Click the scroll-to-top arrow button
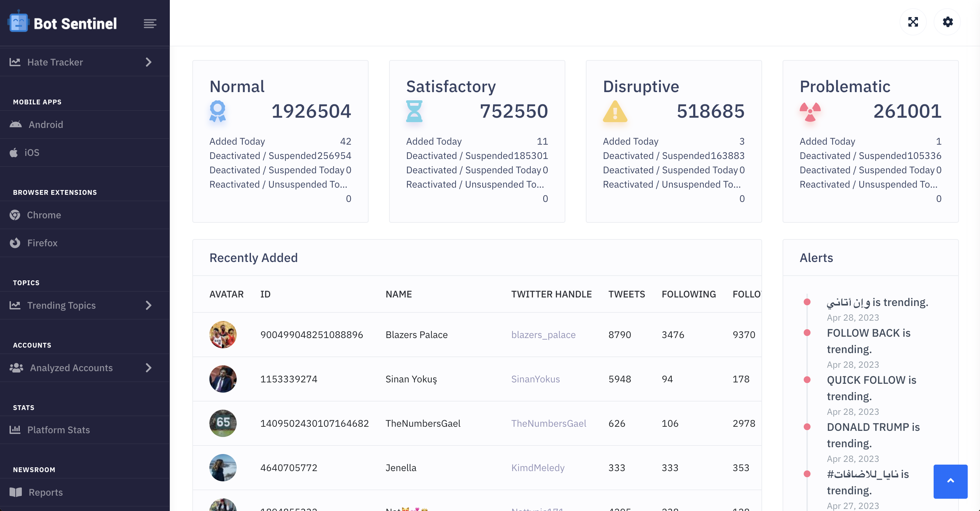This screenshot has height=511, width=980. click(950, 481)
